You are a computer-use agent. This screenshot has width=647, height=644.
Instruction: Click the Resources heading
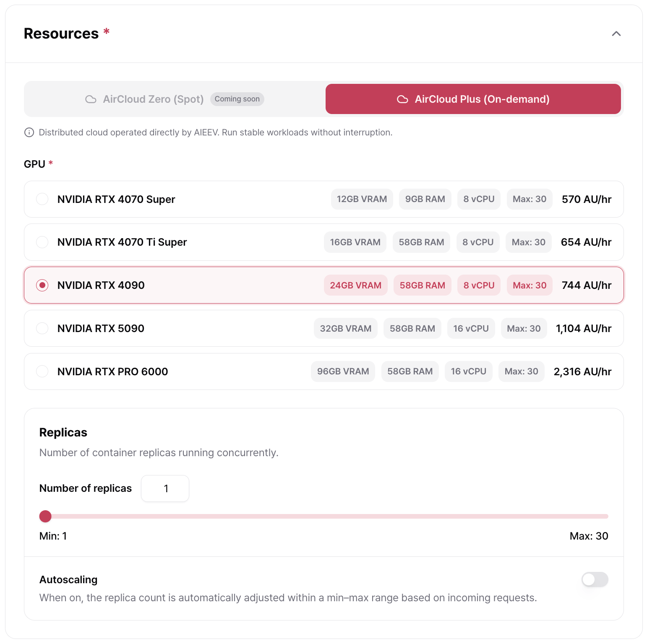pos(61,34)
